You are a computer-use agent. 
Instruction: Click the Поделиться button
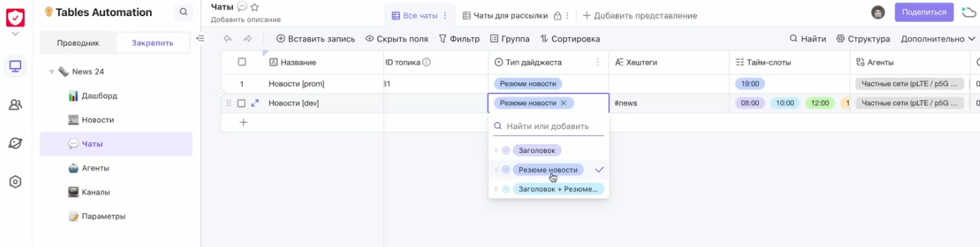click(x=924, y=12)
